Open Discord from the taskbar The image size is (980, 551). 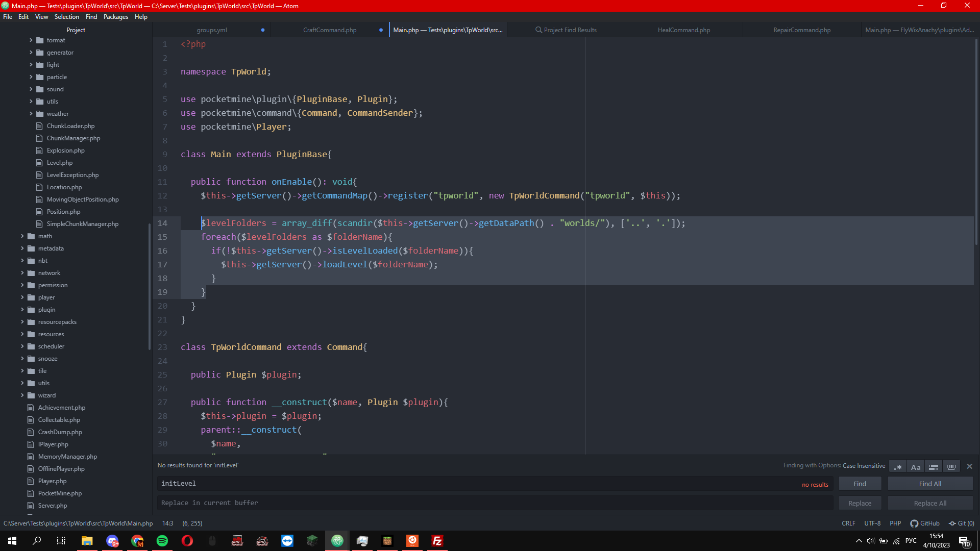pos(112,541)
